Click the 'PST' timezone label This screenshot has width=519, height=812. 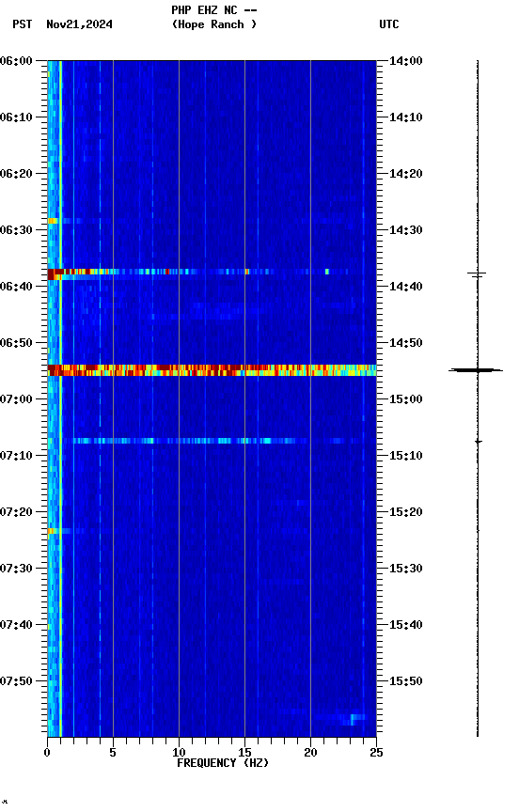[x=23, y=24]
